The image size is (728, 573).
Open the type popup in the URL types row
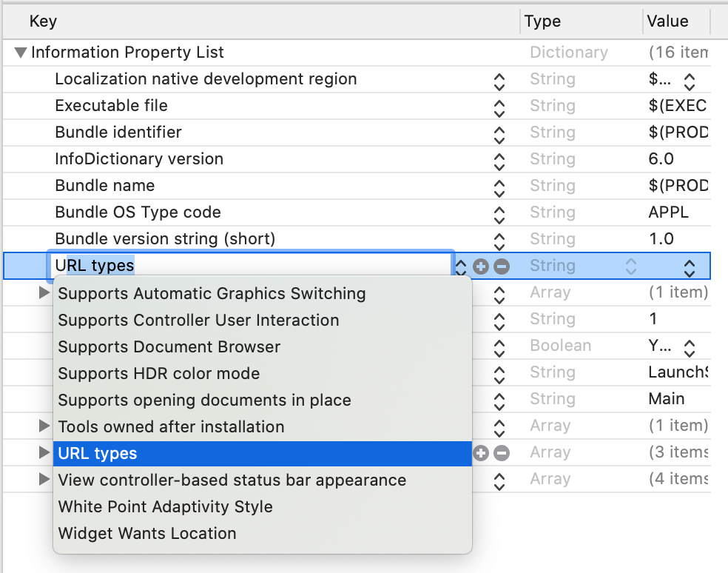630,267
